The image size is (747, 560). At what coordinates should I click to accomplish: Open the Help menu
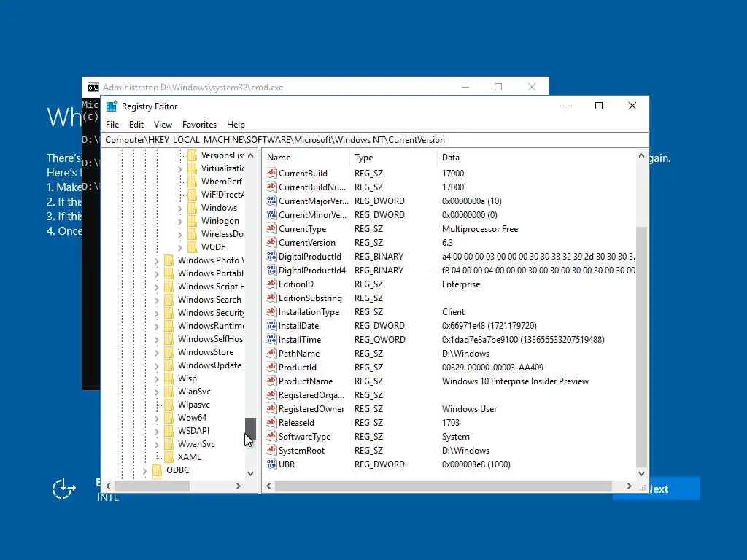[236, 124]
